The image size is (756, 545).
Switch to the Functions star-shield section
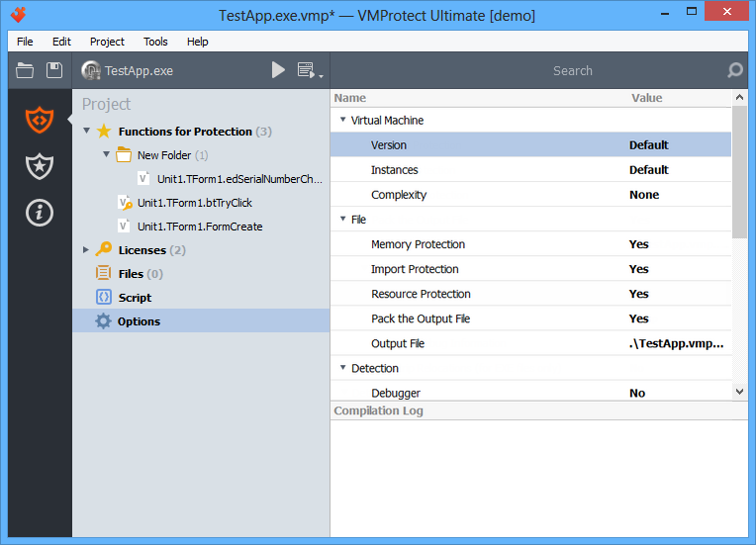(x=40, y=166)
